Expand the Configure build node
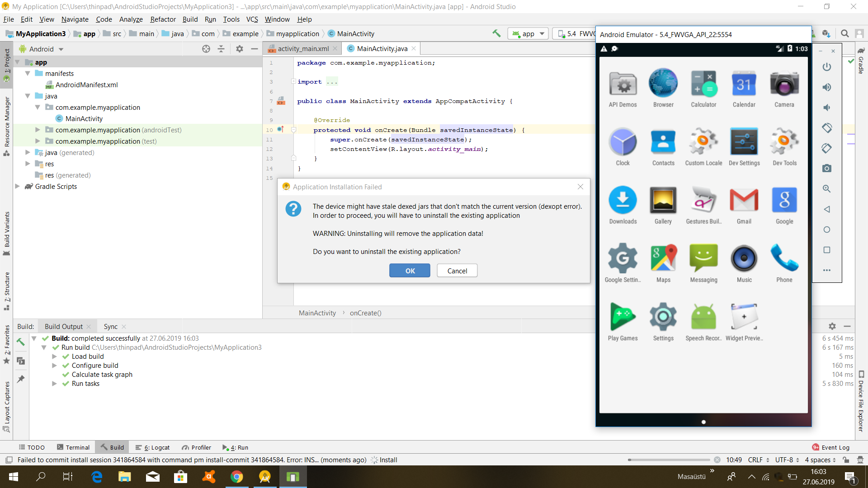 [x=54, y=366]
